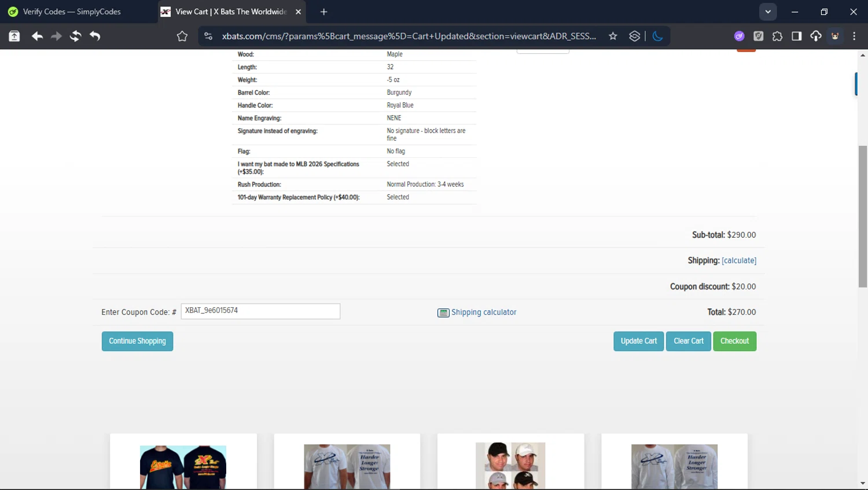Go forward to the next page
Image resolution: width=868 pixels, height=490 pixels.
(x=56, y=36)
